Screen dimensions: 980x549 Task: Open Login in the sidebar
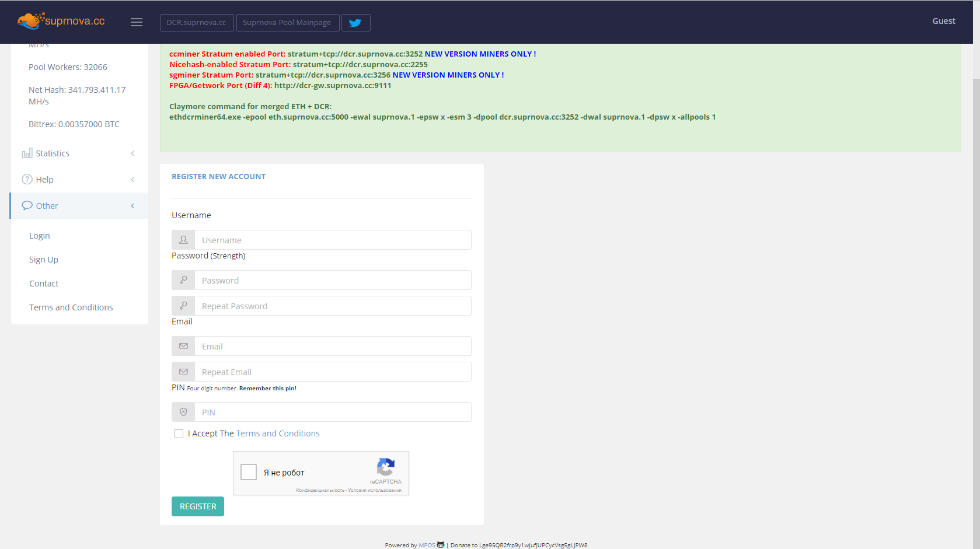40,236
